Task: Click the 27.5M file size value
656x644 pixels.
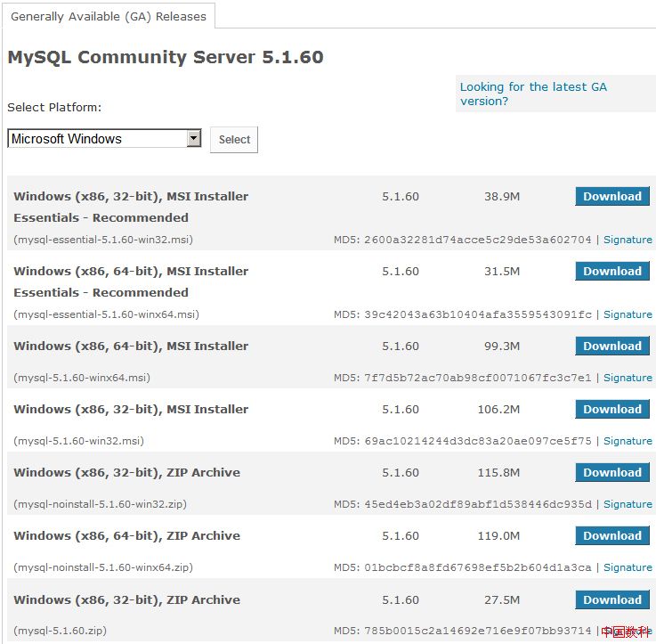Action: (x=502, y=600)
